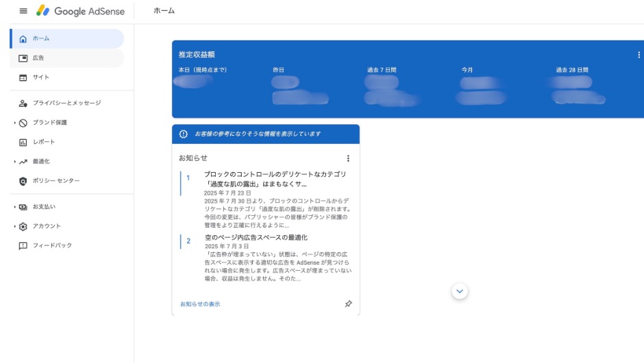Viewport: 644px width, 362px height.
Task: Click the gear icon beside アカウント
Action: pos(23,226)
